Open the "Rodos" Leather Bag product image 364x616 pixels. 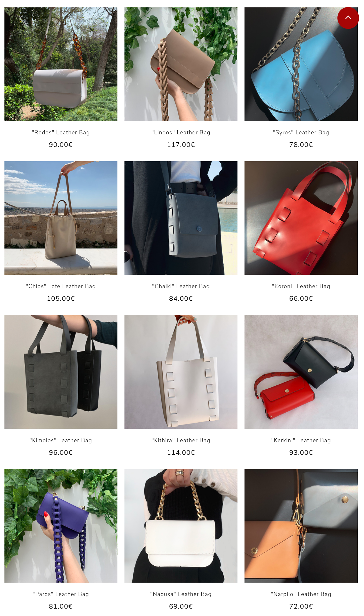pyautogui.click(x=61, y=64)
